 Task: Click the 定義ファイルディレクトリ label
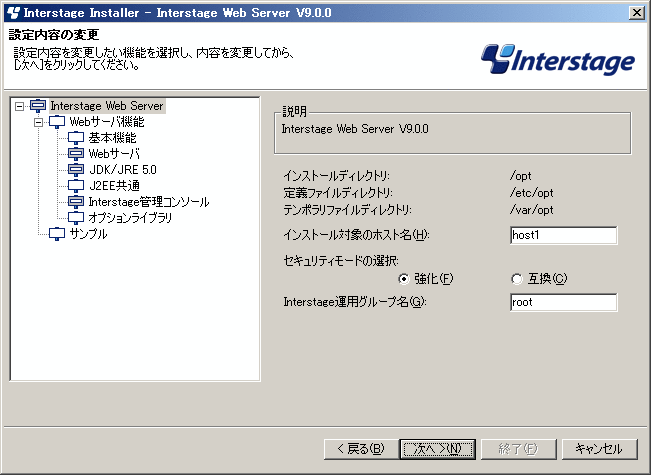338,193
